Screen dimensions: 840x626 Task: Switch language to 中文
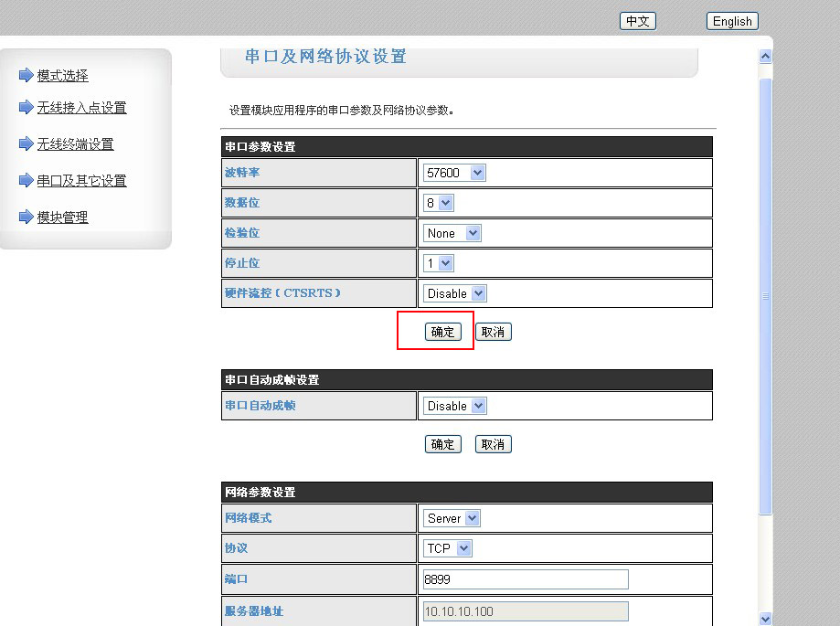(637, 21)
